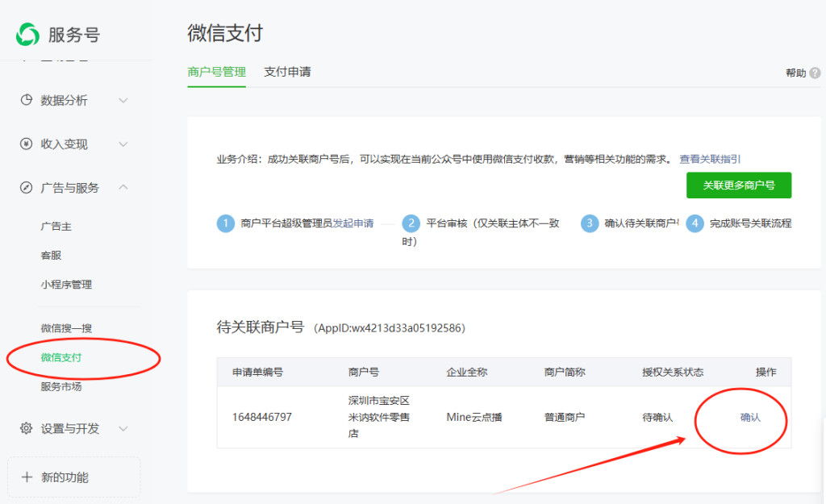Expand the 数据分析 menu chevron
The image size is (826, 504).
click(123, 100)
